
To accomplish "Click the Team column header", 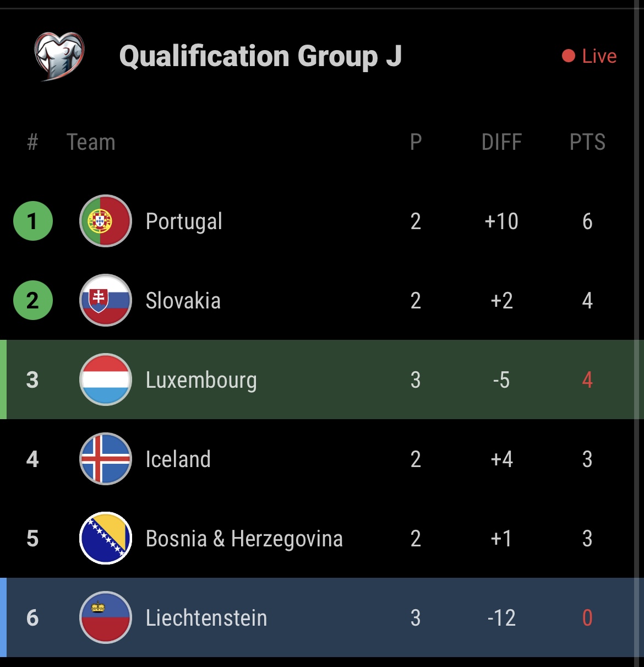I will (x=91, y=142).
